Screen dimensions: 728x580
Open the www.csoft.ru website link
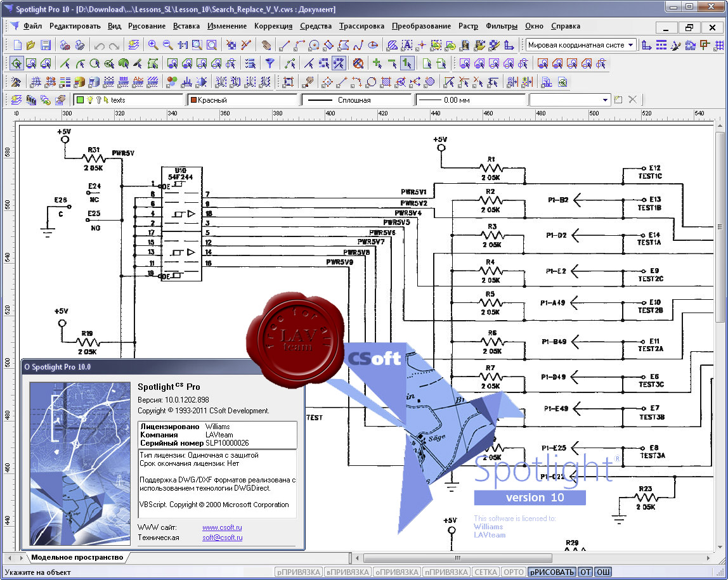222,527
